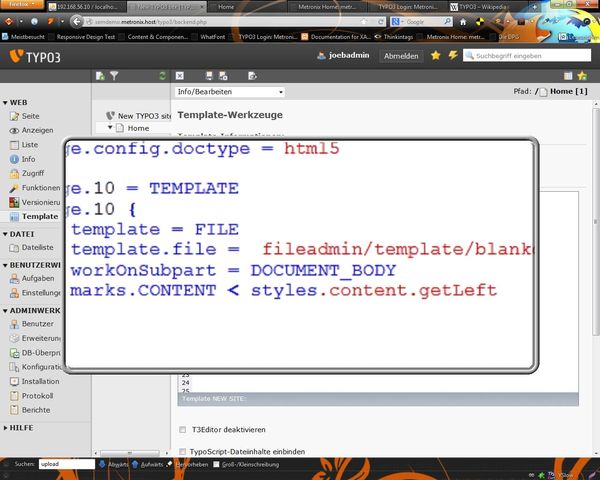Check TypoScript-Dateiinhalte einbinden option
The image size is (600, 480).
(182, 452)
